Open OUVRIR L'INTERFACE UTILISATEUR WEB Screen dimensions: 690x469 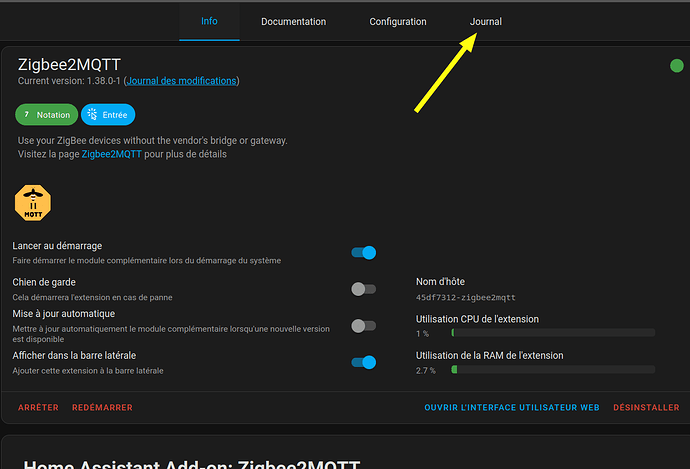[x=512, y=408]
